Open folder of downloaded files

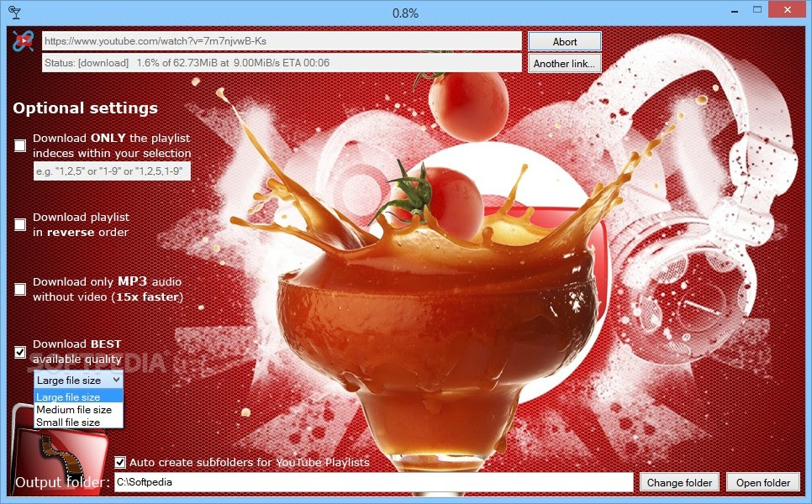click(x=763, y=483)
